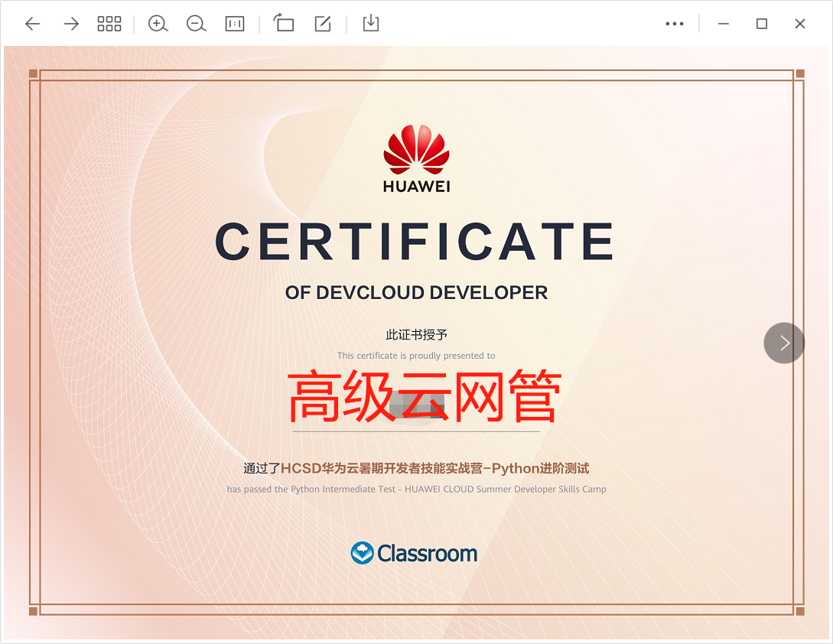This screenshot has height=644, width=833.
Task: Show next image using round arrow button
Action: coord(784,343)
